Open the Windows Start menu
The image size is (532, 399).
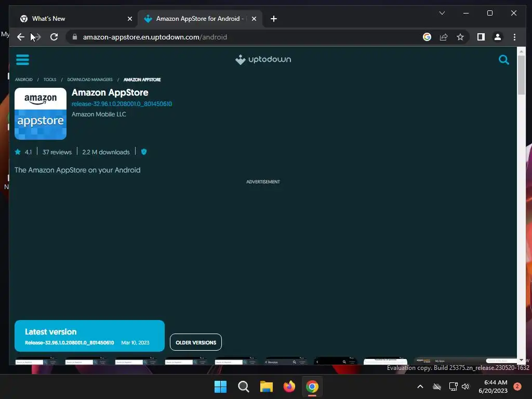pos(220,387)
